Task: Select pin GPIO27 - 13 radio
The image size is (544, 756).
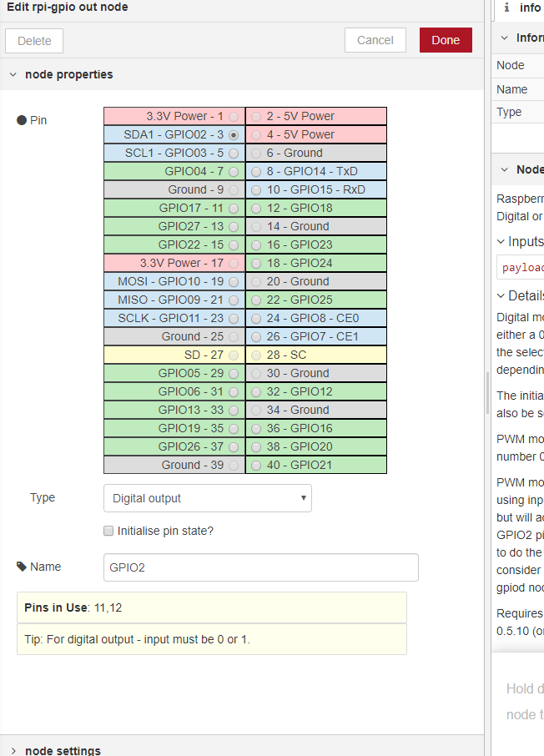Action: 234,227
